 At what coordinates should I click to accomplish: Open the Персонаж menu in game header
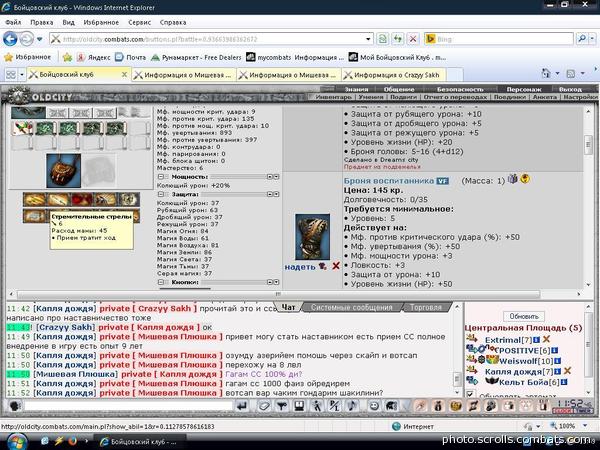(524, 89)
